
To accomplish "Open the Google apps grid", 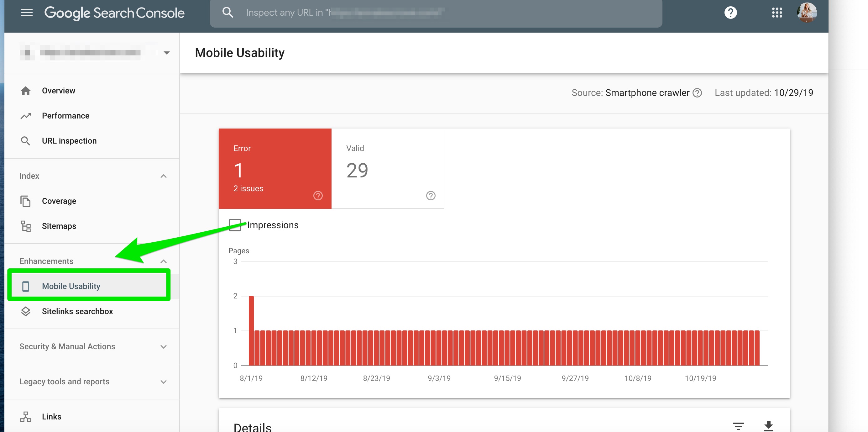I will pos(777,13).
